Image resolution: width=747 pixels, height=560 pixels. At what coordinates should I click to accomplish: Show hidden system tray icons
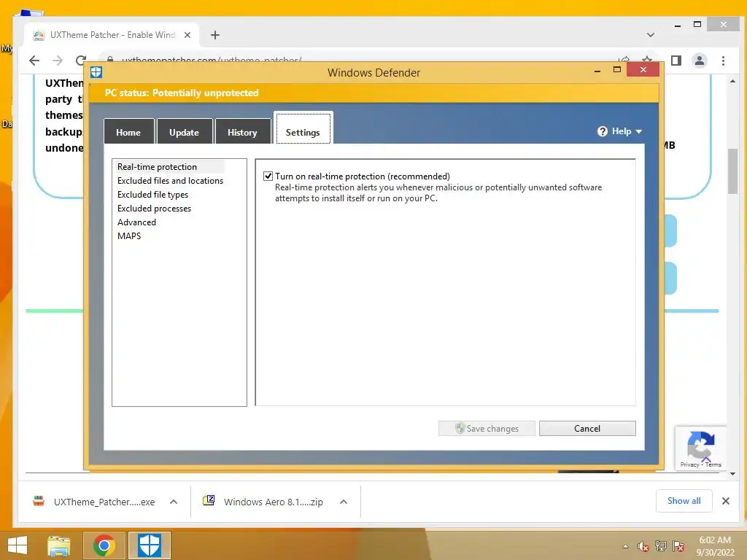pyautogui.click(x=625, y=546)
